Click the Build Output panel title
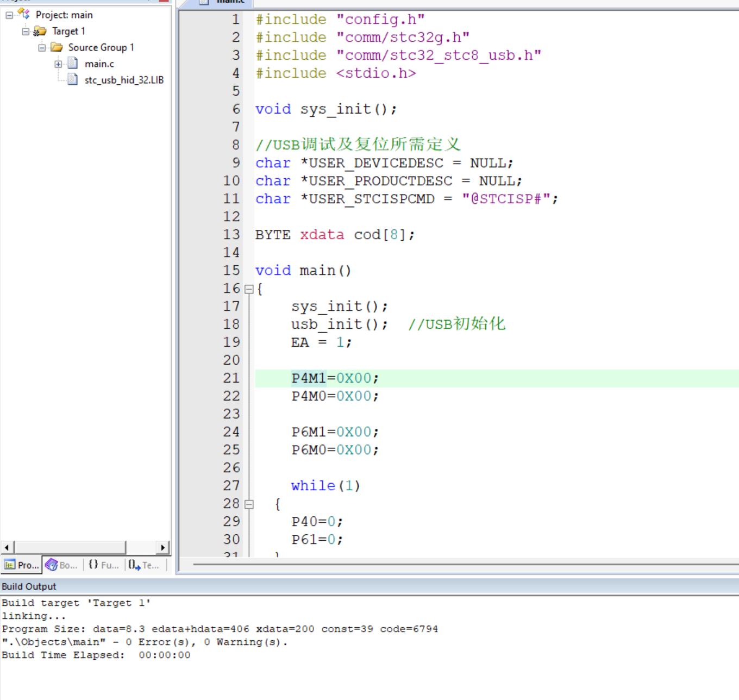This screenshot has width=739, height=700. pyautogui.click(x=29, y=586)
